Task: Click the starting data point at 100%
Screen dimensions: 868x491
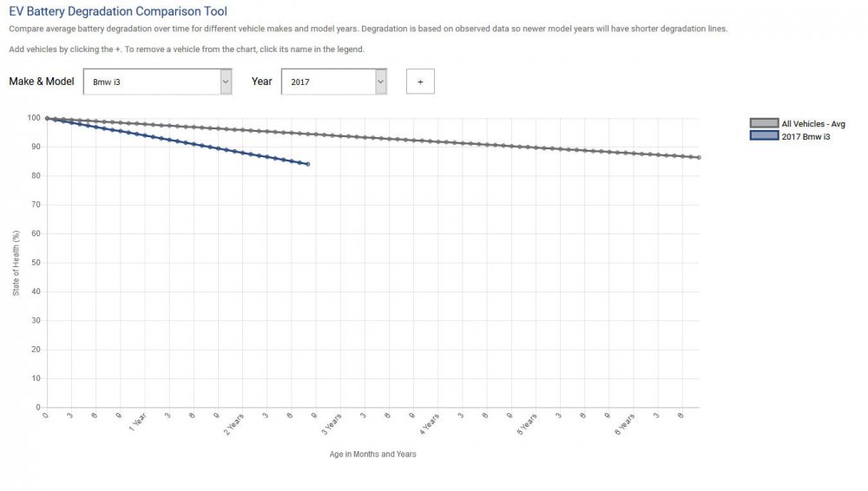Action: [47, 118]
